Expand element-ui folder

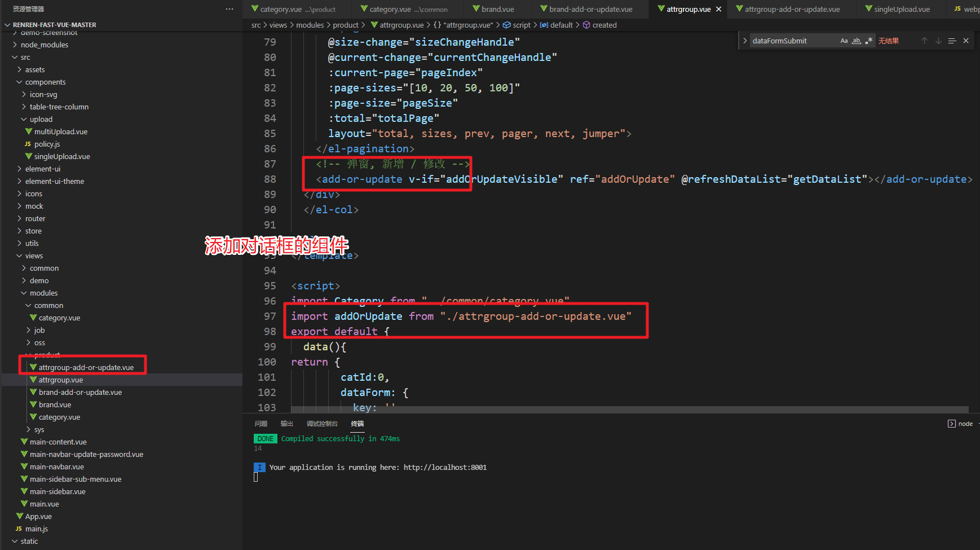43,169
